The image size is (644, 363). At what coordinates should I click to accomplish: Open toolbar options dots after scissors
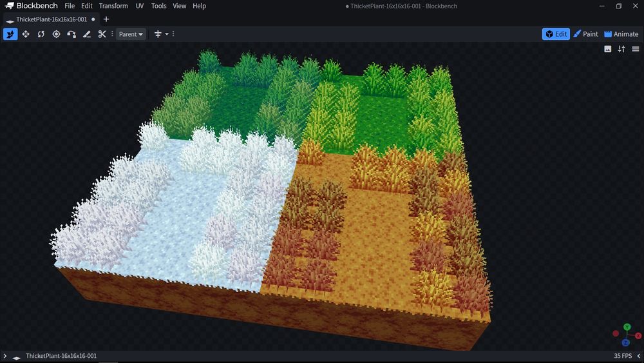(112, 34)
